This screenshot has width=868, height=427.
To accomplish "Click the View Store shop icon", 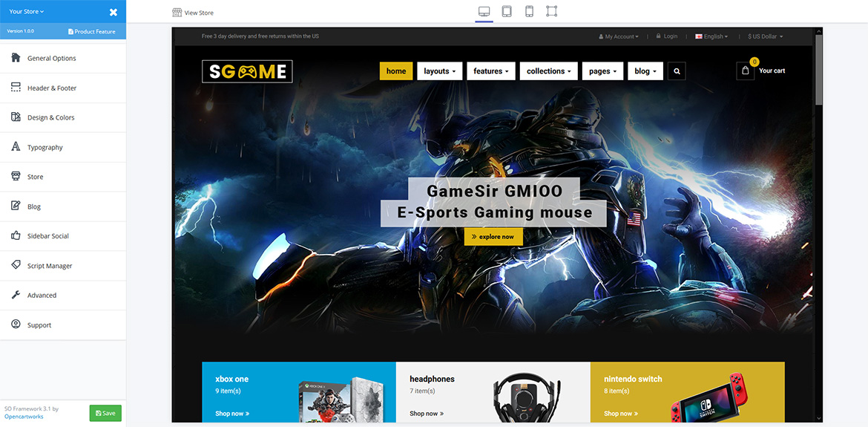I will [177, 12].
